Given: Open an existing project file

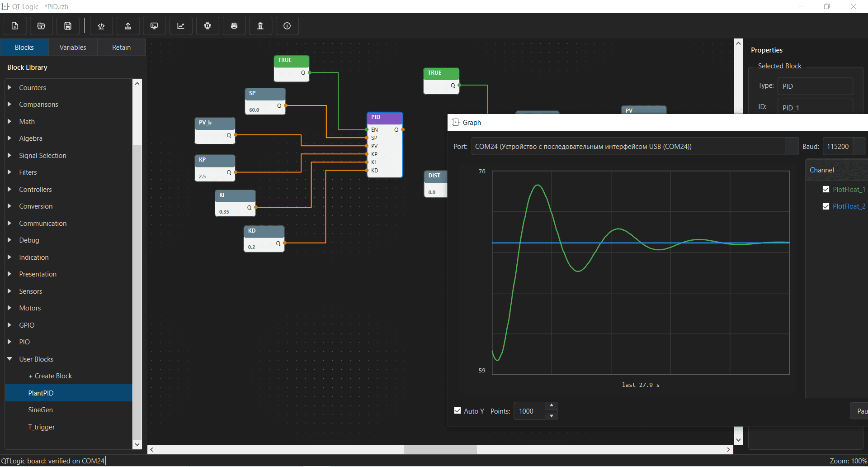Looking at the screenshot, I should point(41,26).
